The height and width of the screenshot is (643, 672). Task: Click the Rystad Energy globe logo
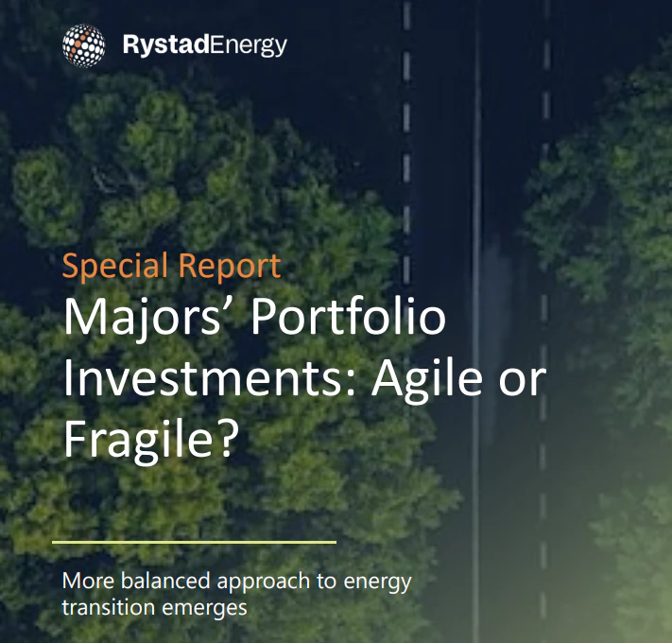[x=83, y=45]
